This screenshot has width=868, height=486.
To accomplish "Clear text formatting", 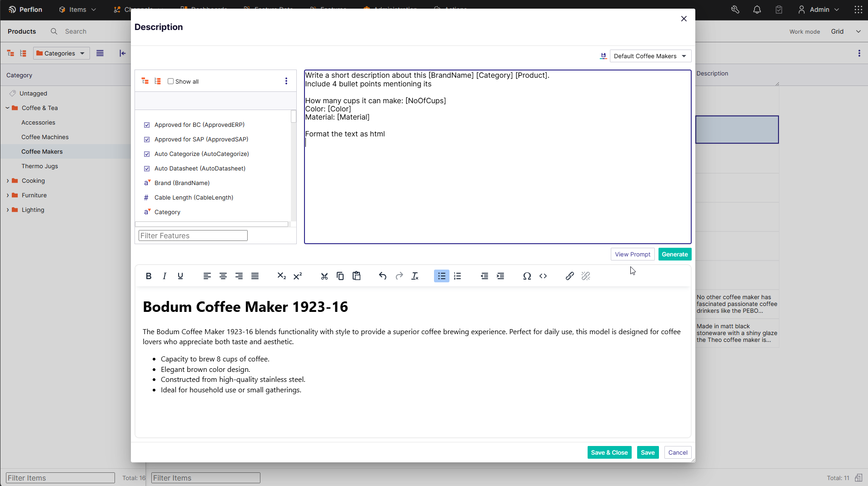I will coord(415,276).
